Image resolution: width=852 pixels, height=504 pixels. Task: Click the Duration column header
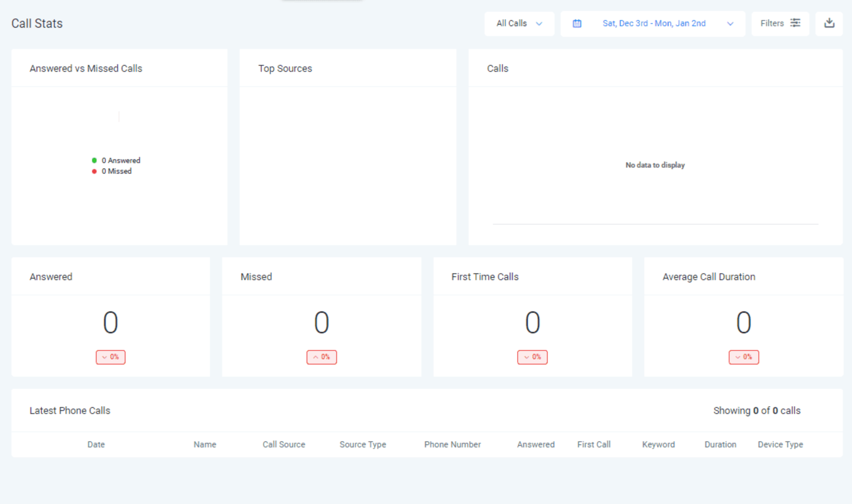tap(720, 444)
